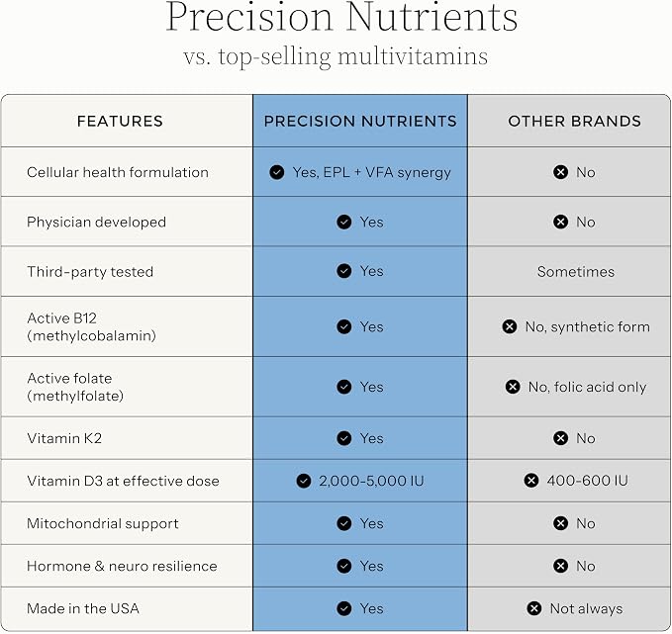Click the Precision Nutrients title heading
672x634 pixels.
[x=341, y=17]
